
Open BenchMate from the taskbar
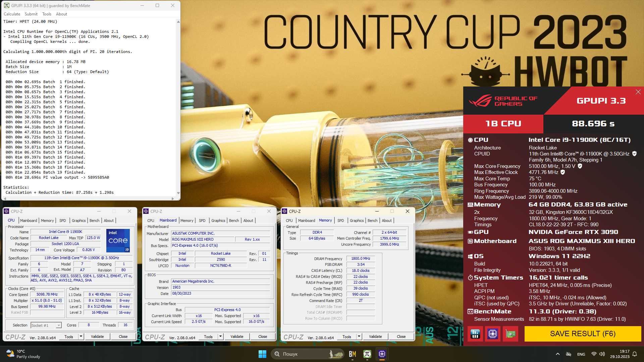click(352, 354)
